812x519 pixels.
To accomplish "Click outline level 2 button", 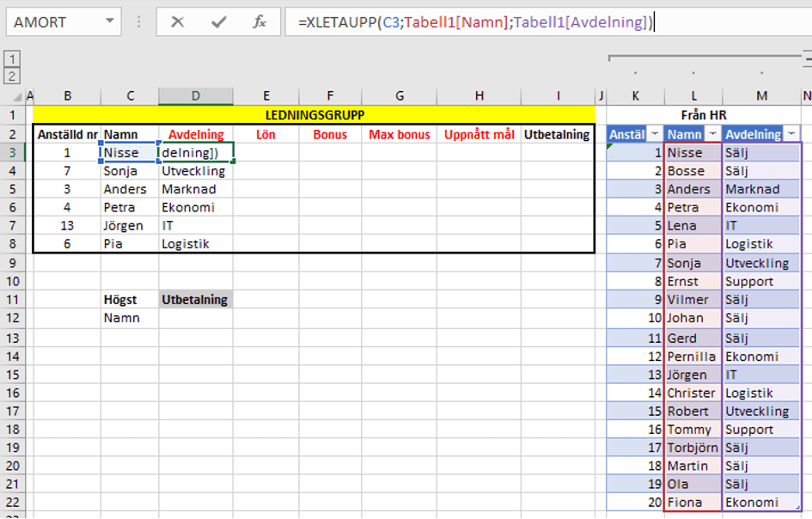I will click(12, 76).
